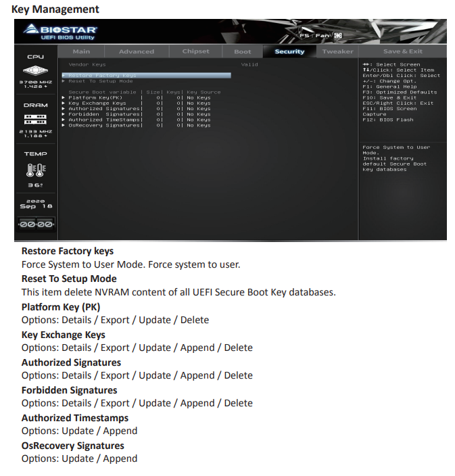Click the Forbidden Signatures document heading
Image resolution: width=455 pixels, height=476 pixels.
coord(69,390)
